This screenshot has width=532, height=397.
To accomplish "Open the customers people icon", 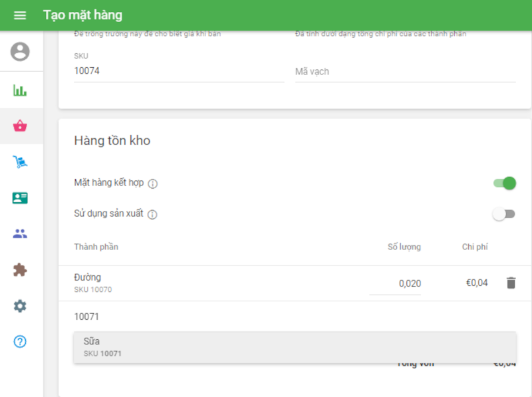I will click(x=21, y=234).
